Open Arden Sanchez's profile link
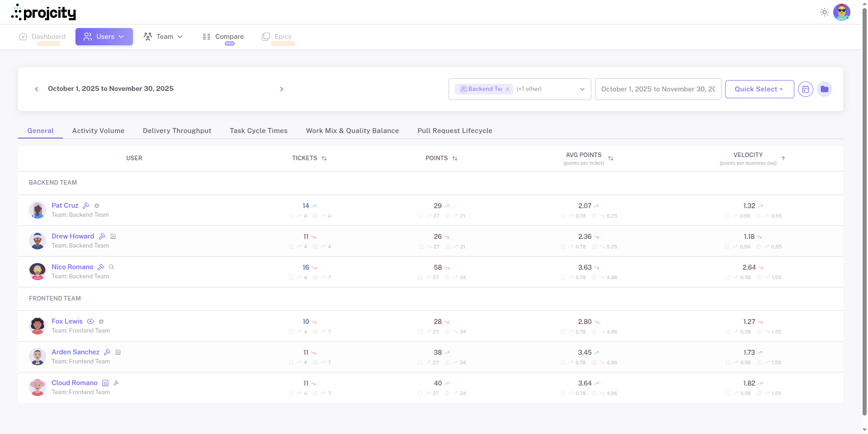 click(75, 352)
